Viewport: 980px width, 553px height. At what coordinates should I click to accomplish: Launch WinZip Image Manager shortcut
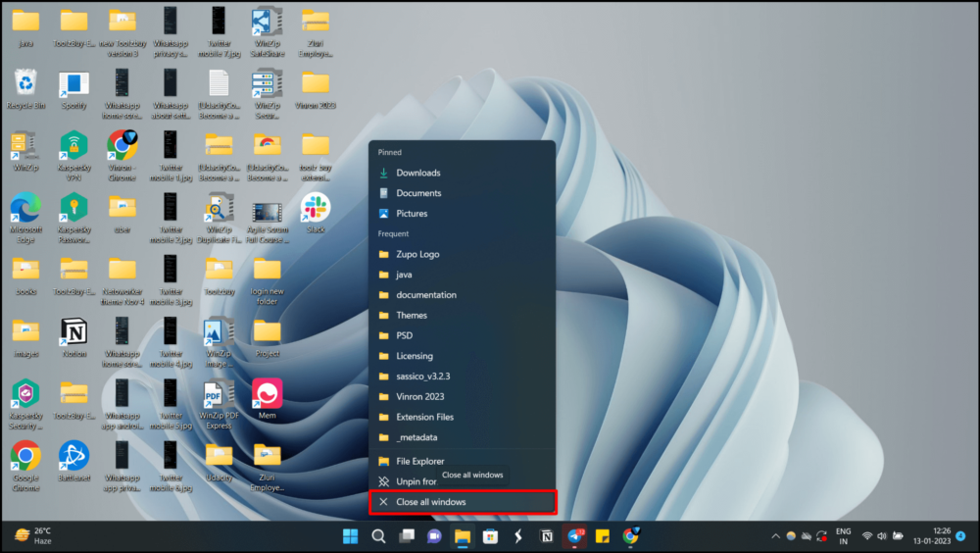point(219,341)
